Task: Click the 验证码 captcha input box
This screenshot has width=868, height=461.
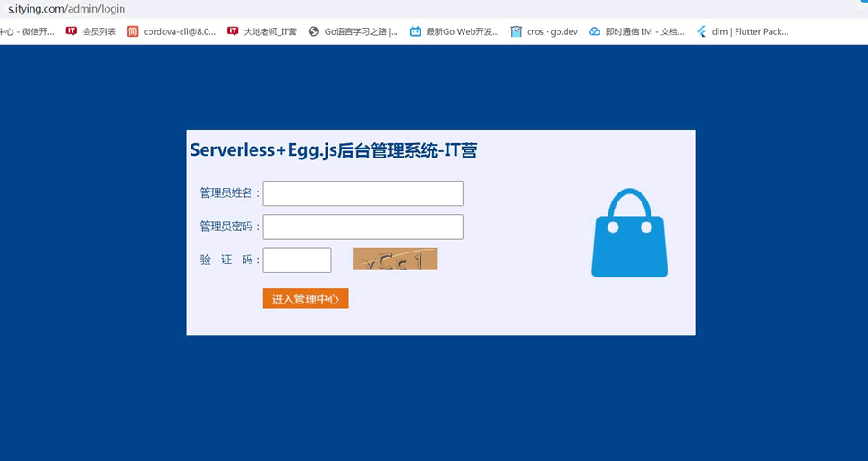Action: (297, 260)
